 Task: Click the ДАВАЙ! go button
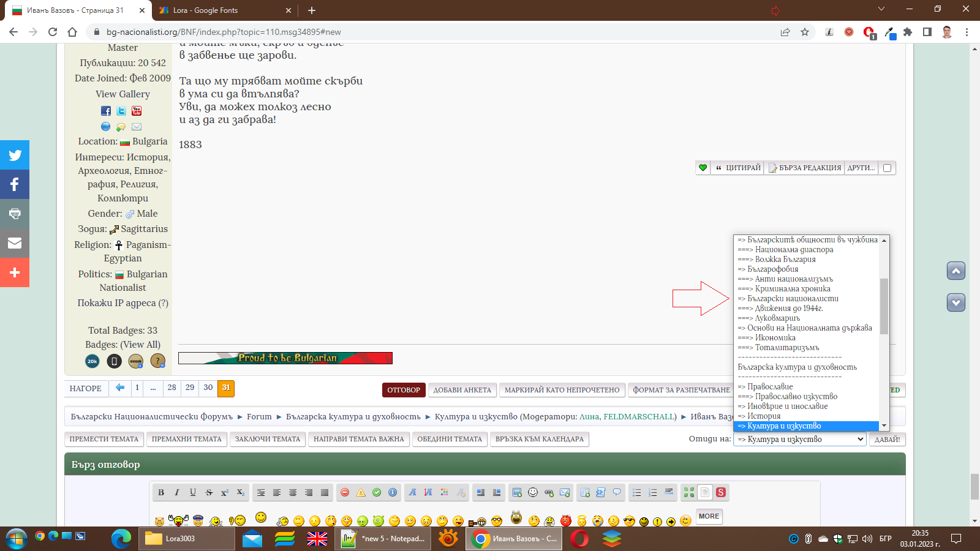point(887,440)
